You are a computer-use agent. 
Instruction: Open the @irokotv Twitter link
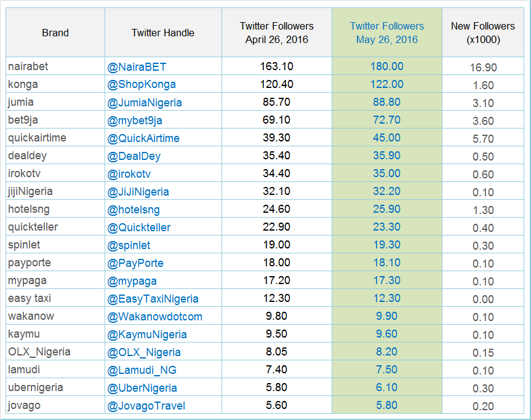129,174
